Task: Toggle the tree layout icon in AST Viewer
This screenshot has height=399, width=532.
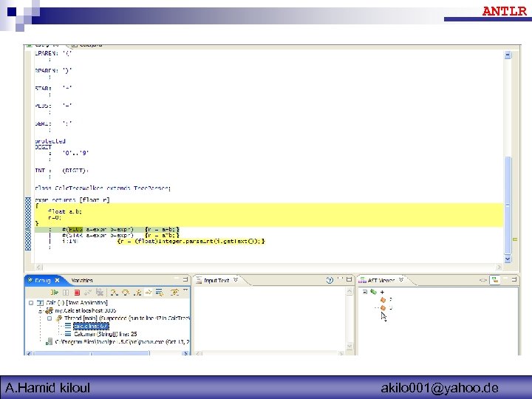Action: click(x=495, y=280)
